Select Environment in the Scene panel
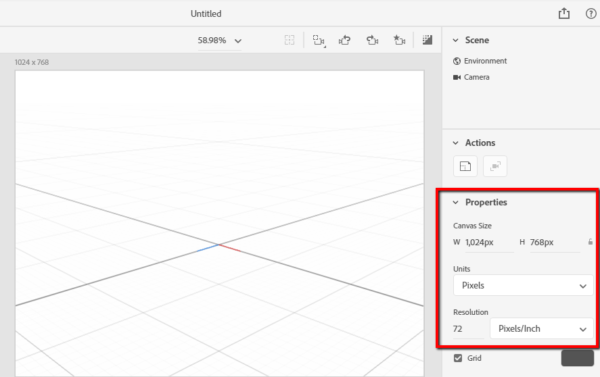The width and height of the screenshot is (600, 377). click(x=480, y=61)
